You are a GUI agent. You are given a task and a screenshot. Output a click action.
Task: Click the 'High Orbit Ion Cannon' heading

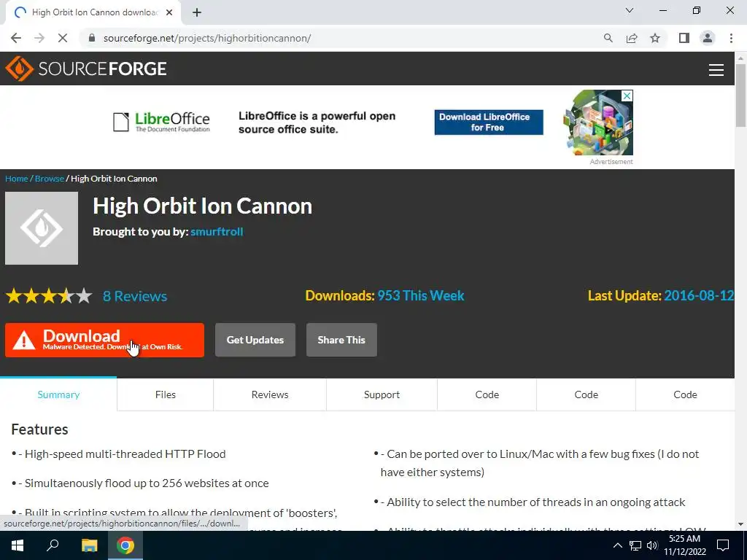pyautogui.click(x=203, y=206)
